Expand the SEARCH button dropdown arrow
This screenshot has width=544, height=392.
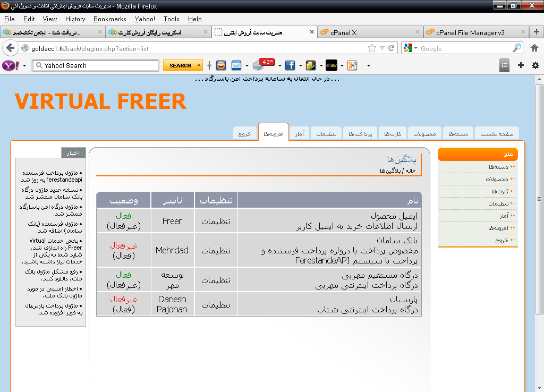(x=199, y=65)
